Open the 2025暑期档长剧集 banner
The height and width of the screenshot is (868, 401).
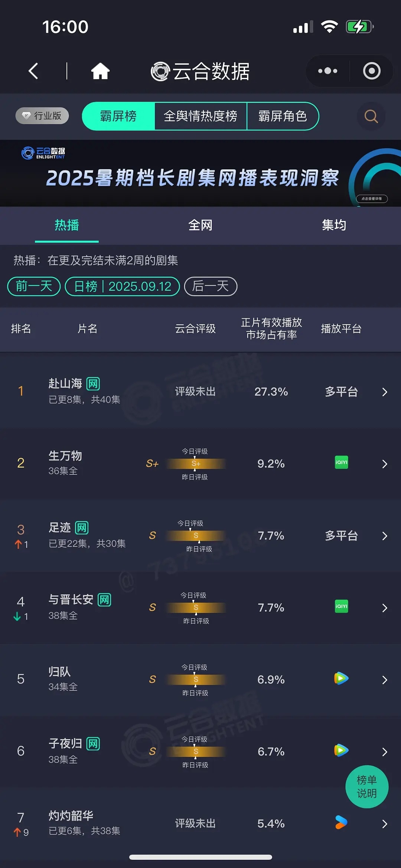(200, 173)
